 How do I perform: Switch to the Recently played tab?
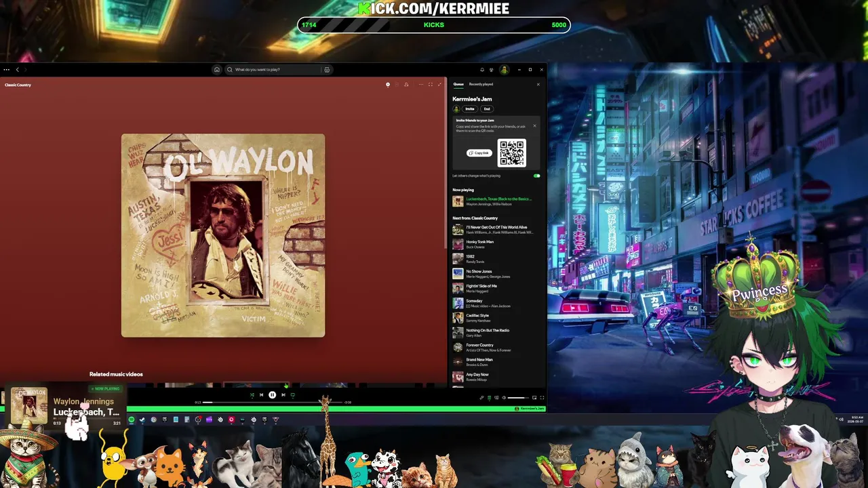point(481,84)
